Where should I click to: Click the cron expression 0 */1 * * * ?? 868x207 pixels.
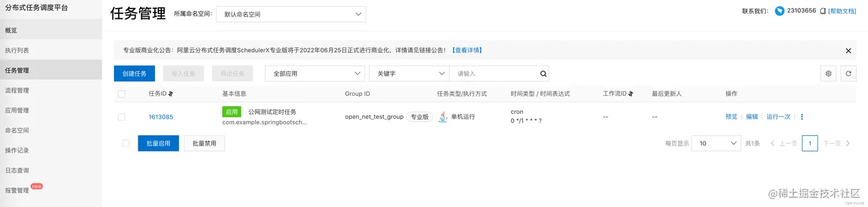click(x=526, y=121)
